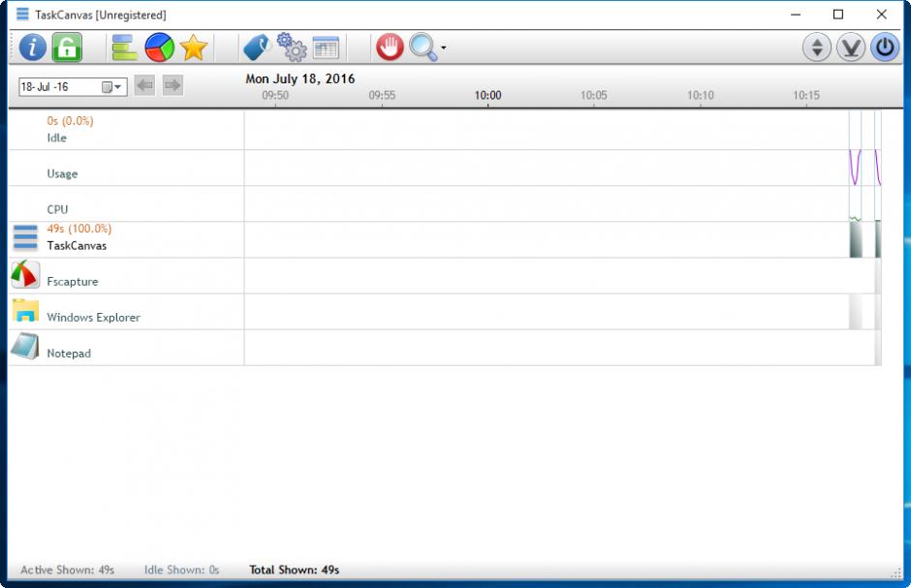Go to next day with right arrow
This screenshot has width=911, height=588.
(x=173, y=86)
